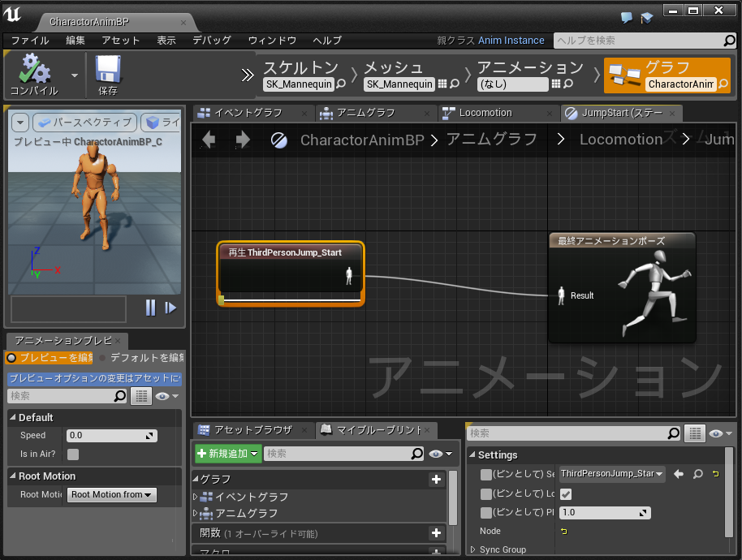Screen dimensions: 742x560
Task: Open the Anim Instance parent class link
Action: pyautogui.click(x=511, y=41)
